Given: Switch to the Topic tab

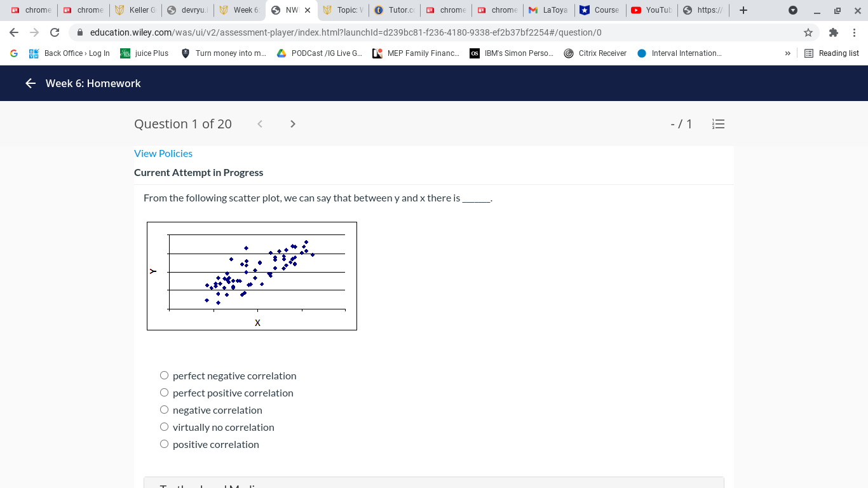Looking at the screenshot, I should (343, 10).
